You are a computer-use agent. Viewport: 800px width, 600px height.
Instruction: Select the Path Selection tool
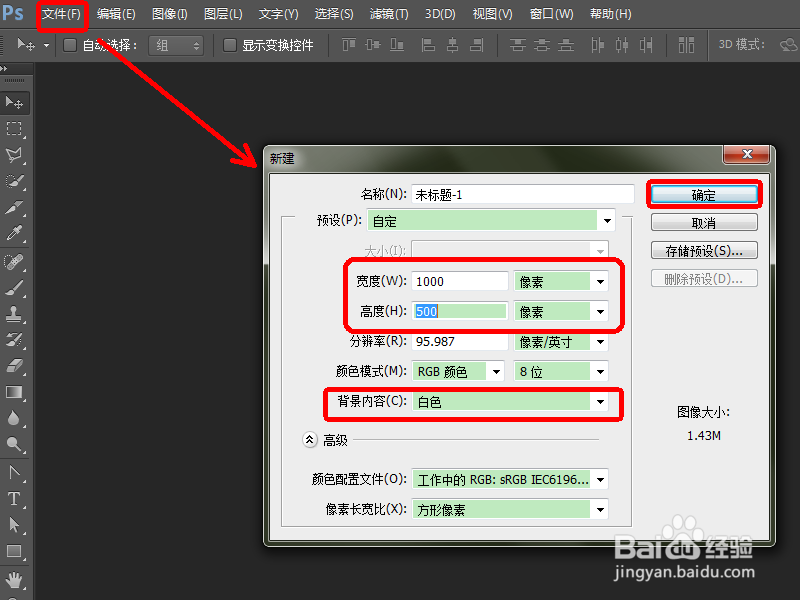pyautogui.click(x=14, y=525)
